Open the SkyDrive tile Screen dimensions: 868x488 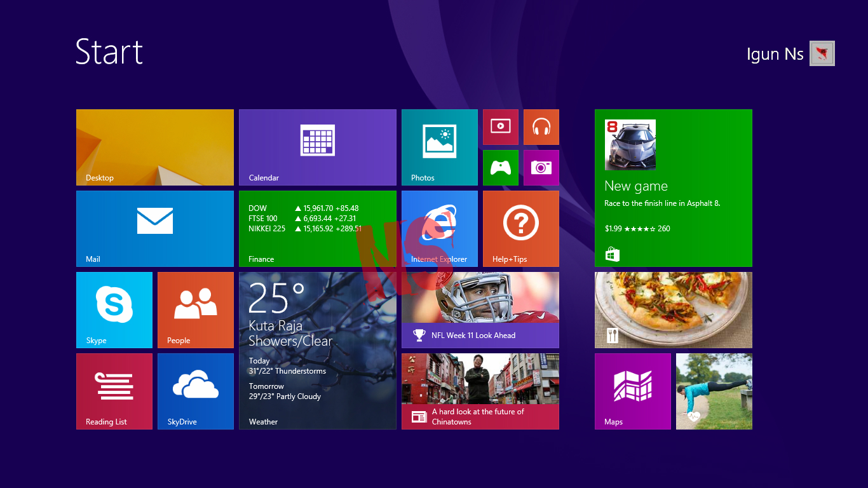pos(196,391)
